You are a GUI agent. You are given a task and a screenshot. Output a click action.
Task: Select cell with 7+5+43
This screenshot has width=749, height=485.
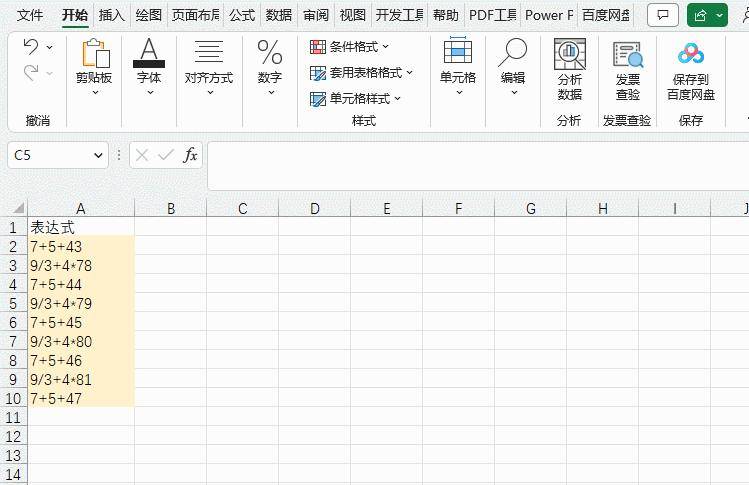(x=81, y=246)
